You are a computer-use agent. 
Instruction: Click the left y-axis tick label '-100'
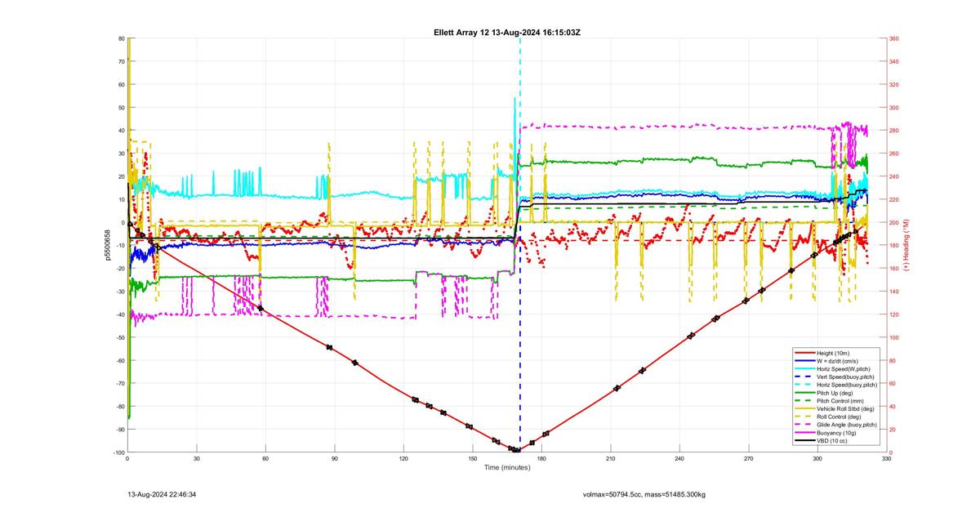click(118, 452)
